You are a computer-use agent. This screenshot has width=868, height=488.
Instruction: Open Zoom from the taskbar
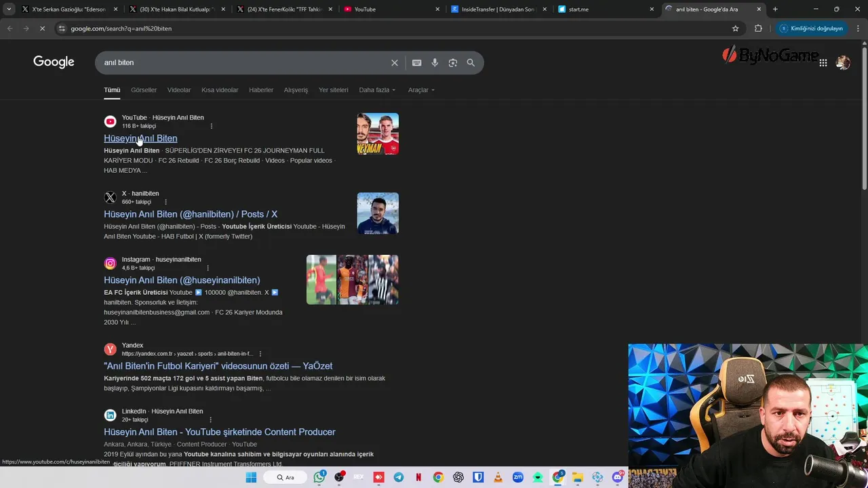(518, 477)
